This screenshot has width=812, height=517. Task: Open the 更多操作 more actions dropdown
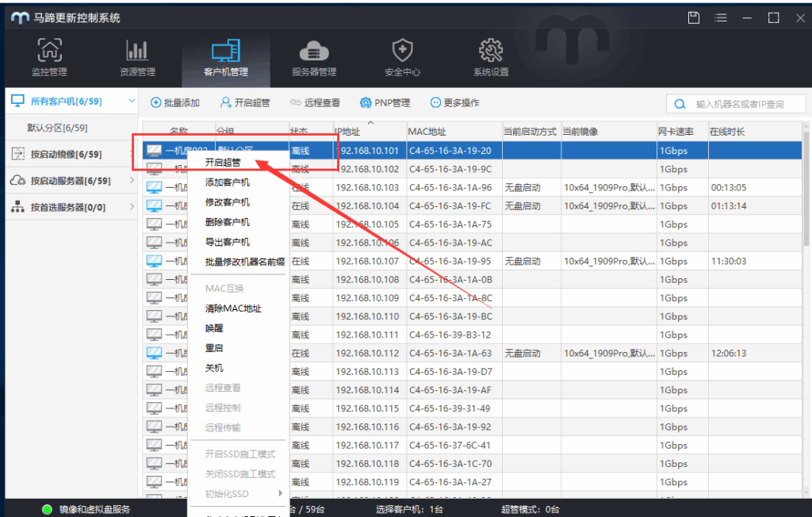454,103
